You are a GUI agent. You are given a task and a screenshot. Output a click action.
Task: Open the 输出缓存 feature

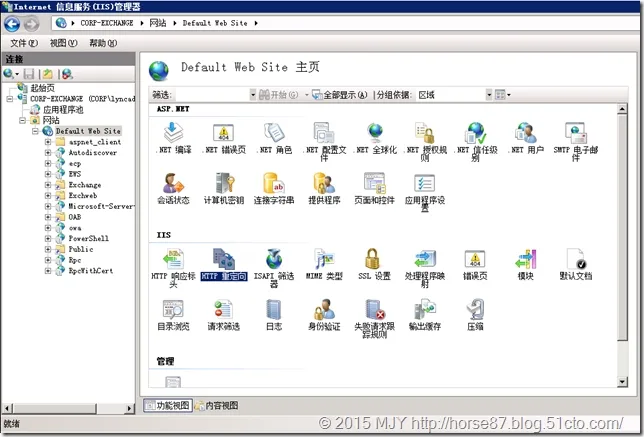(x=425, y=315)
